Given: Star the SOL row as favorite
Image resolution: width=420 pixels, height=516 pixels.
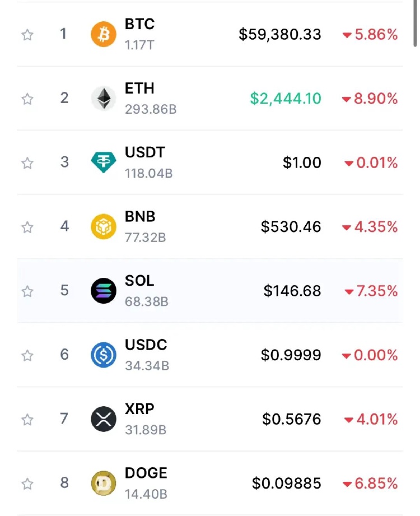Looking at the screenshot, I should (x=27, y=291).
